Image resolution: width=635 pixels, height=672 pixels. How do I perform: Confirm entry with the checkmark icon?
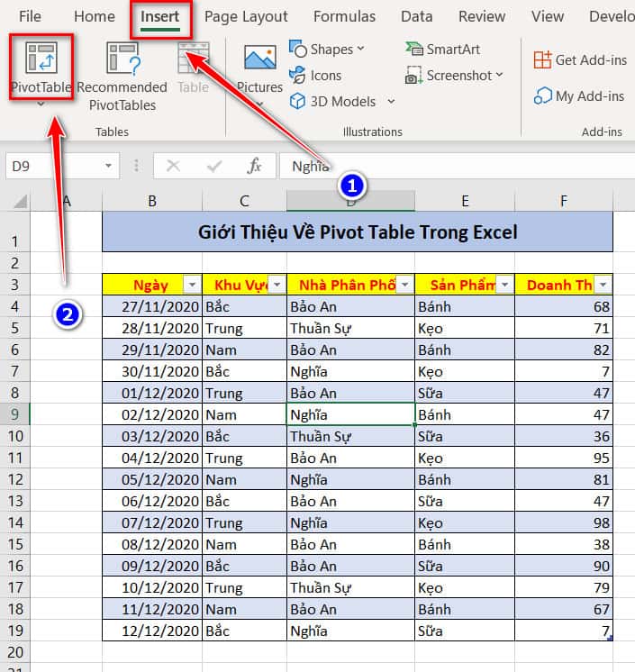point(213,166)
